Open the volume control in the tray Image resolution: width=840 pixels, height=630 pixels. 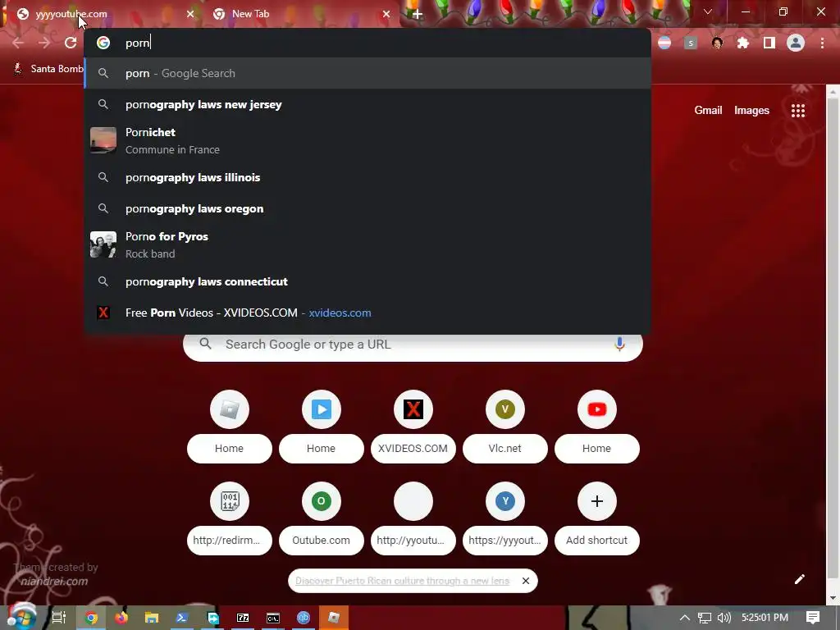click(724, 618)
